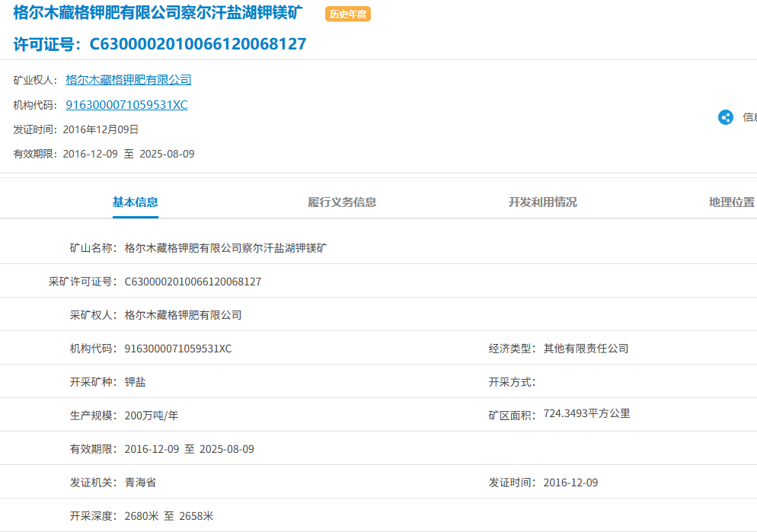Click the orange 历史年度 badge
This screenshot has width=757, height=532.
click(x=348, y=14)
